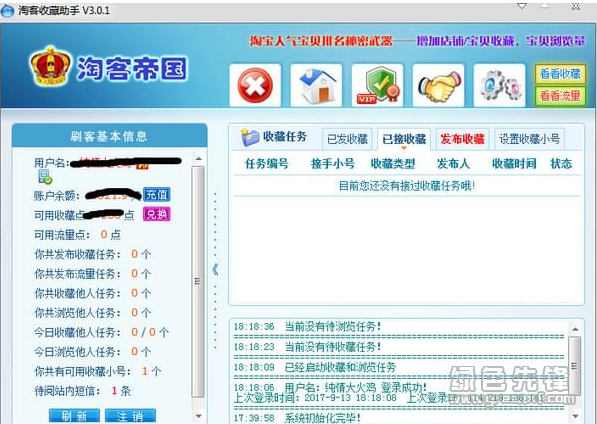Click the verified document icon under username
The height and width of the screenshot is (424, 597).
tap(45, 177)
